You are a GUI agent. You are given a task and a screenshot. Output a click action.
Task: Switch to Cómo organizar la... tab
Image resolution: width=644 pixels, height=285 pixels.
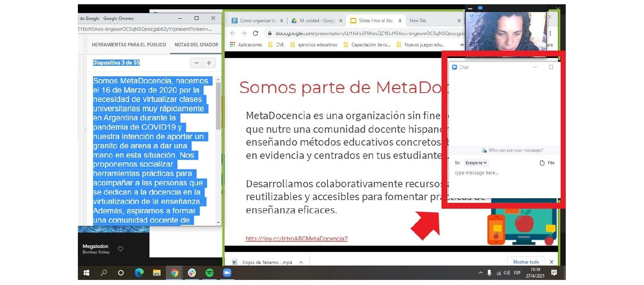pos(254,21)
